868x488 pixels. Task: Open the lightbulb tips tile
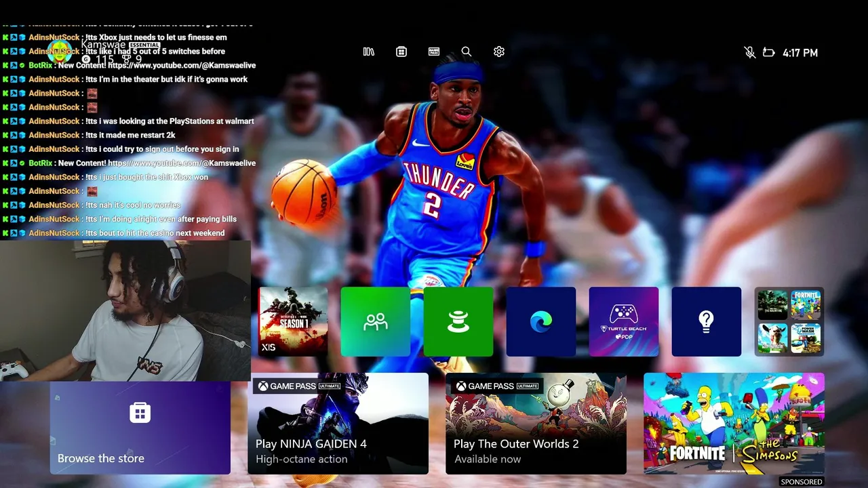[x=707, y=321]
